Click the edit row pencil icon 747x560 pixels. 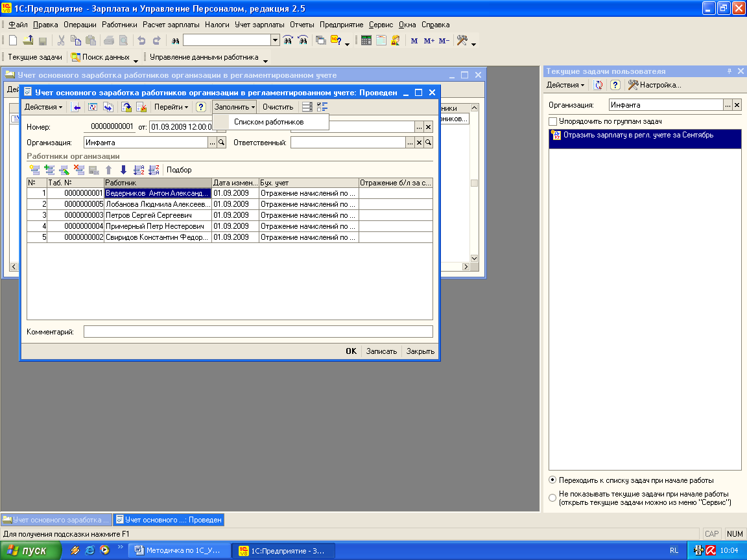click(x=64, y=170)
